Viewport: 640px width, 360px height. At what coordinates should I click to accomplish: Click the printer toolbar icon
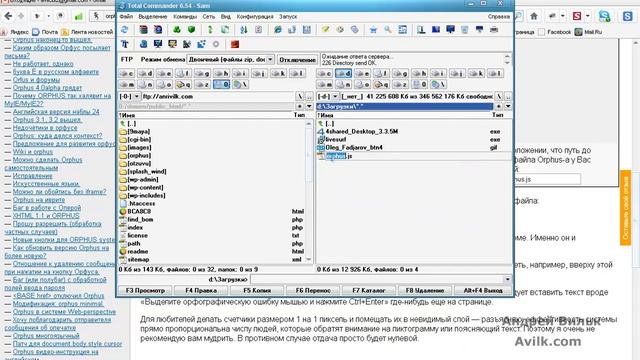coord(494,30)
